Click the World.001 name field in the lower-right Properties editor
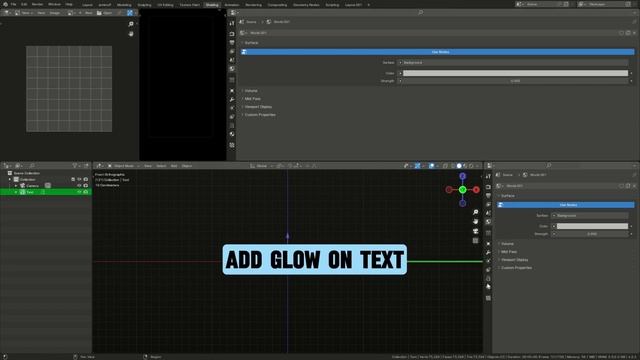The height and width of the screenshot is (360, 640). click(560, 186)
